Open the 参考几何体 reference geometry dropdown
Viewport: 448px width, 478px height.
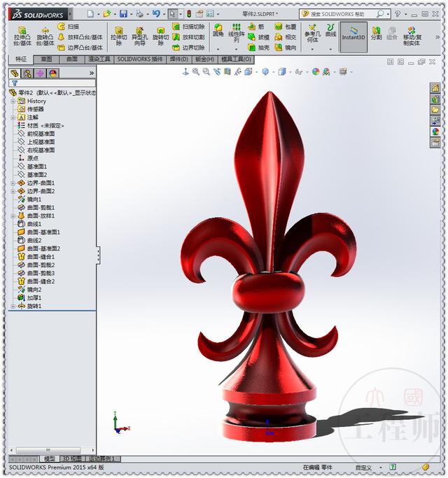312,49
